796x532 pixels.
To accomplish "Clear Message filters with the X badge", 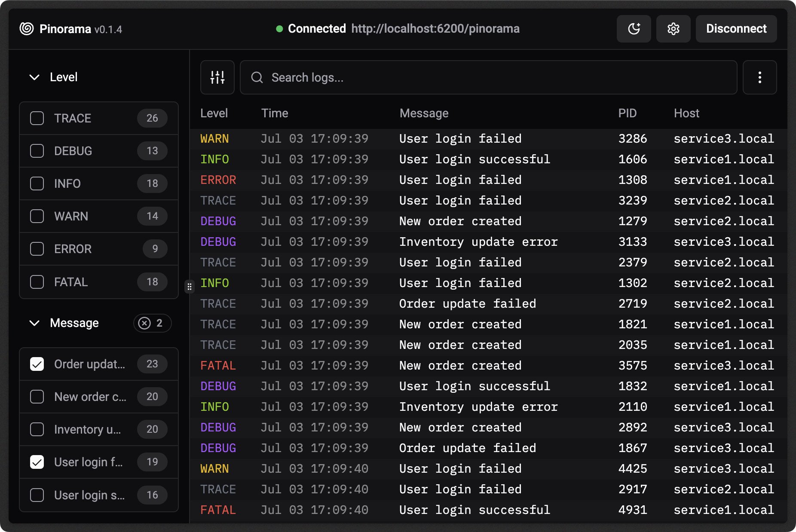I will [153, 323].
